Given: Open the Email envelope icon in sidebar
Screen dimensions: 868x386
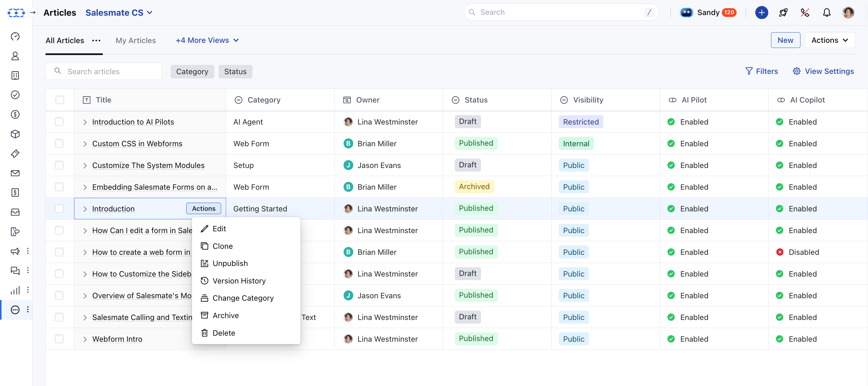Looking at the screenshot, I should (x=15, y=173).
